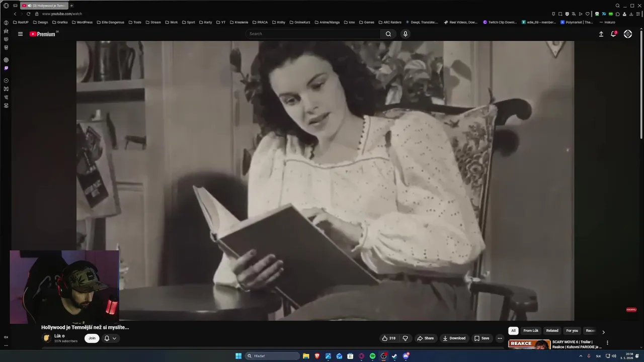Viewport: 644px width, 362px height.
Task: Expand the notification bell dropdown for Lůk
Action: [x=110, y=338]
